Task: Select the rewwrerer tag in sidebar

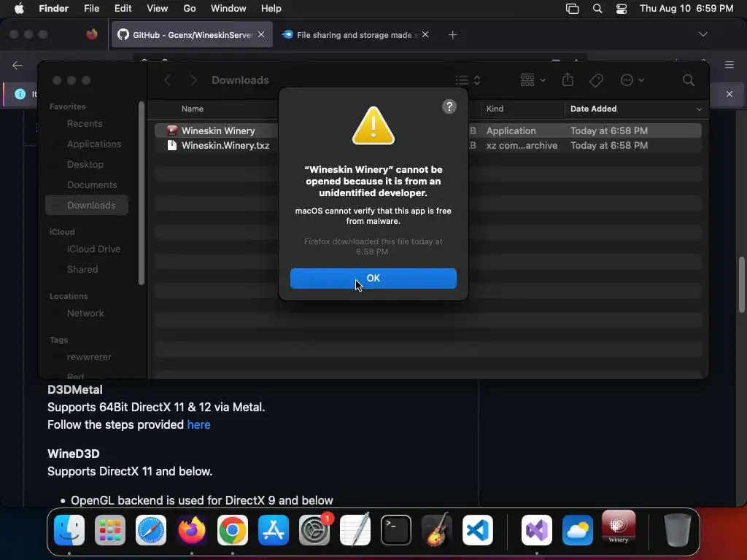Action: [x=88, y=357]
